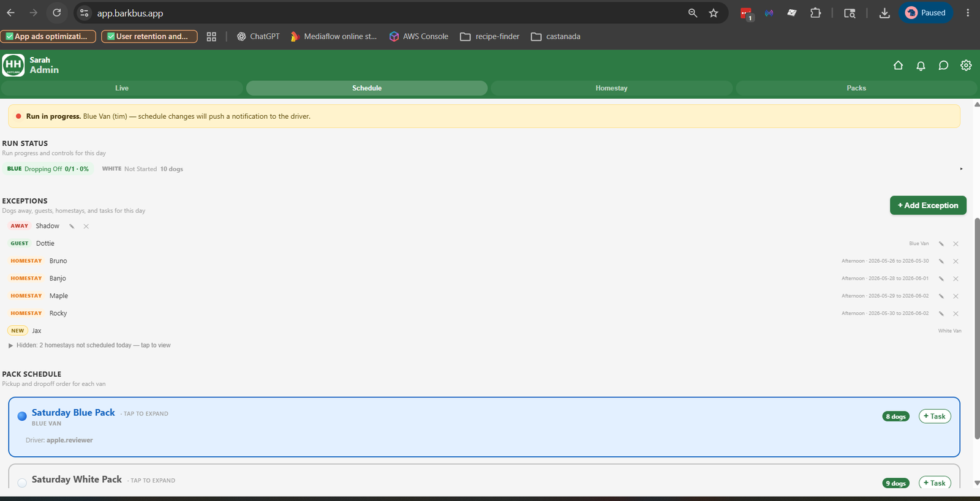Edit the Bruno homestay exception
Viewport: 980px width, 501px height.
(x=941, y=261)
